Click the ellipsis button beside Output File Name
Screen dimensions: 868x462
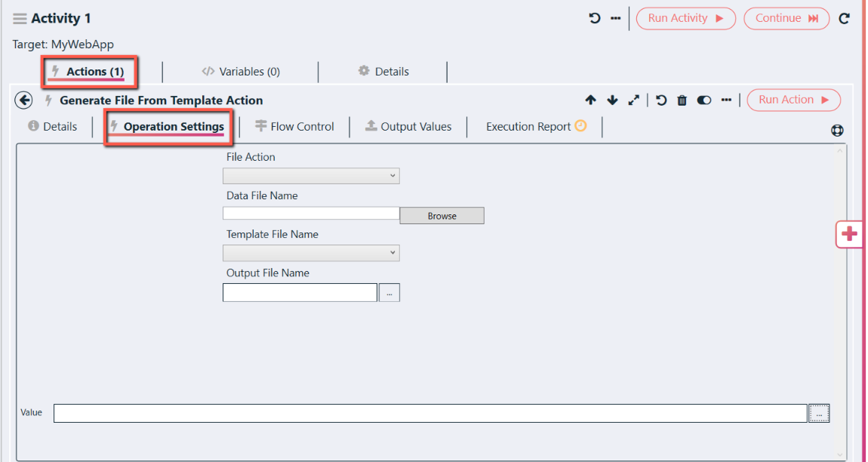389,292
